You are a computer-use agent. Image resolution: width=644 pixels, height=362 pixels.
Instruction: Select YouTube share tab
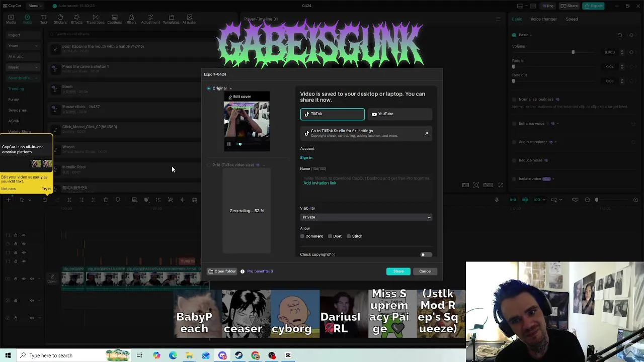pos(400,114)
